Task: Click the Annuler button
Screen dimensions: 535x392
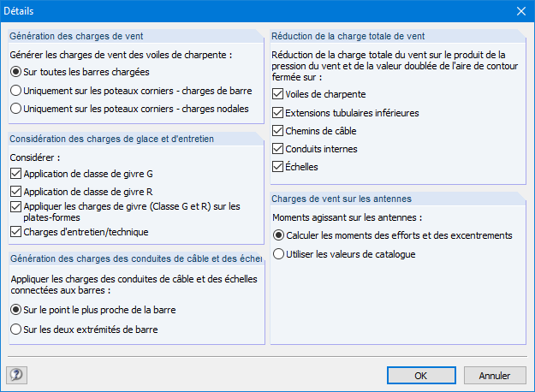Action: 494,375
